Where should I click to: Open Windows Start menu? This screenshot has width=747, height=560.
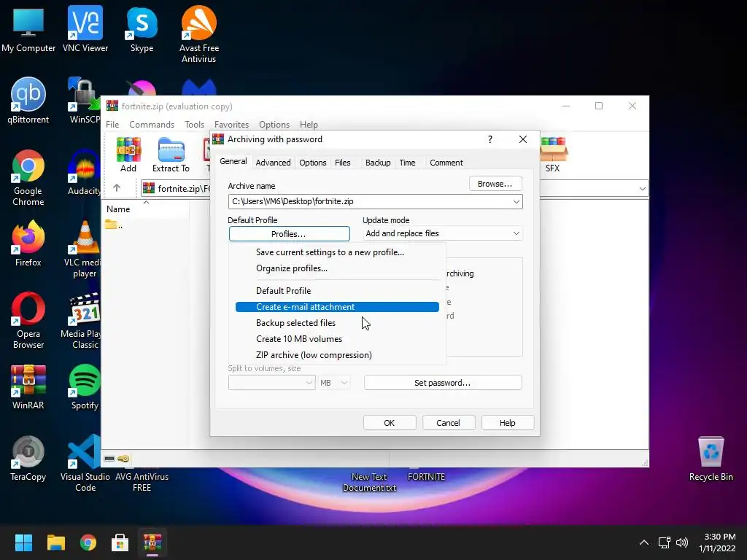pos(23,542)
